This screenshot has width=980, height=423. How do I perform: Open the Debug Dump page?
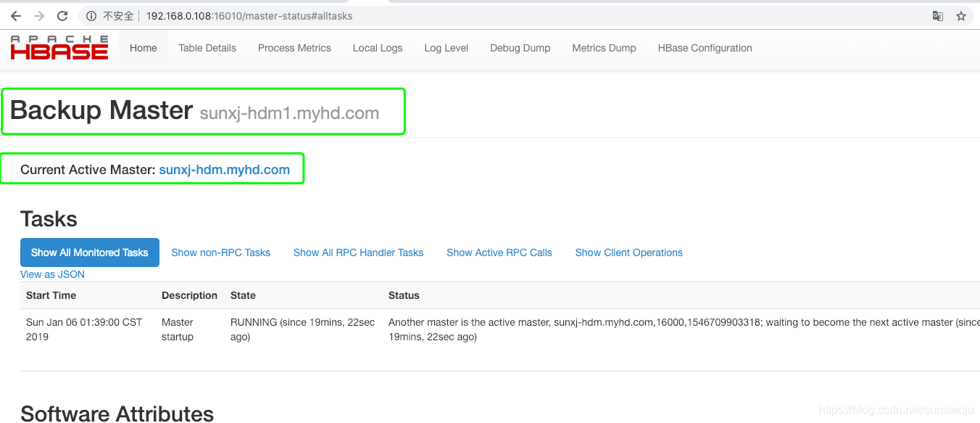click(520, 48)
